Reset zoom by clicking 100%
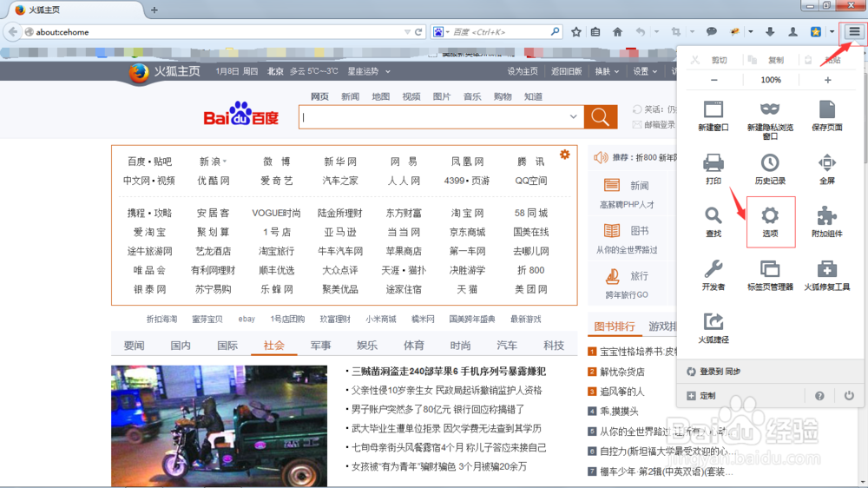 tap(771, 80)
